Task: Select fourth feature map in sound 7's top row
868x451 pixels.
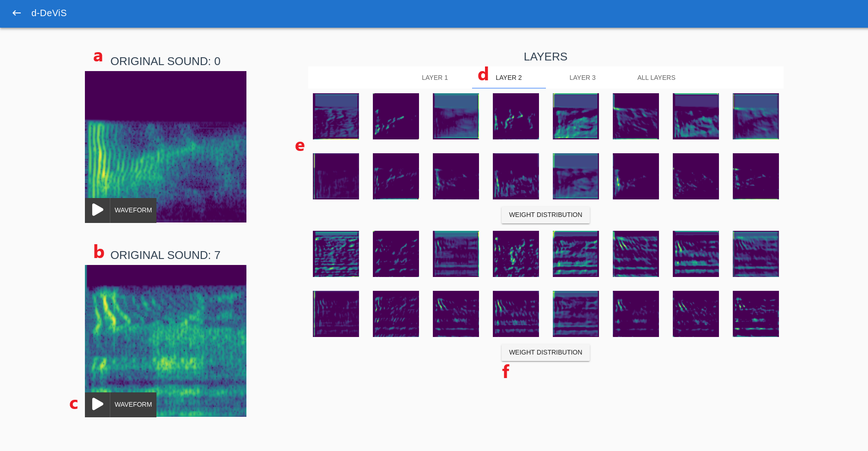Action: coord(516,254)
